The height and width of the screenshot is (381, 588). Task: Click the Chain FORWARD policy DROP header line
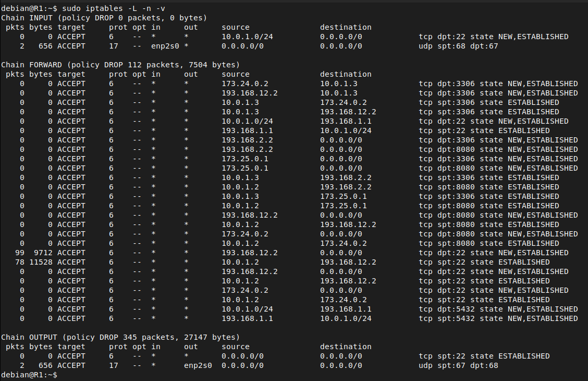pos(120,65)
